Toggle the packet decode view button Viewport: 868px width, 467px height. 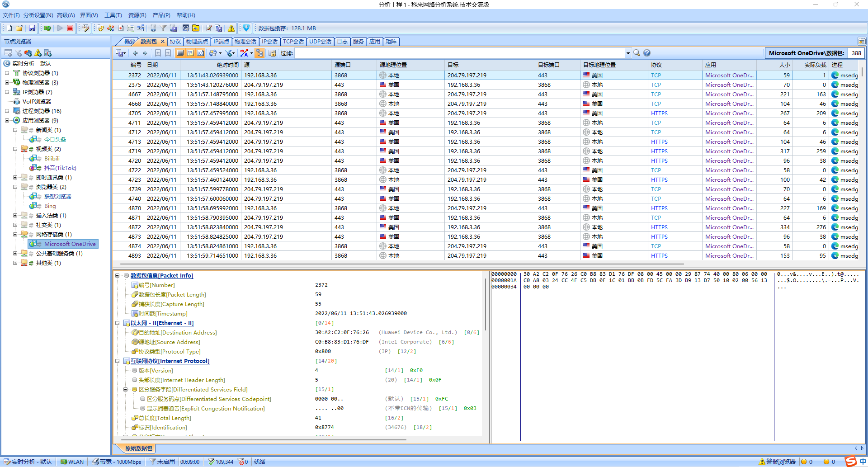click(190, 53)
